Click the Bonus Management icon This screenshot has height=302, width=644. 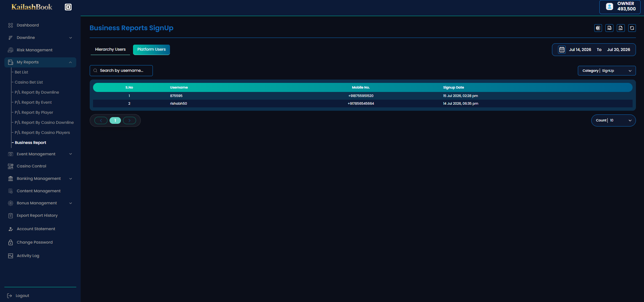(x=10, y=203)
